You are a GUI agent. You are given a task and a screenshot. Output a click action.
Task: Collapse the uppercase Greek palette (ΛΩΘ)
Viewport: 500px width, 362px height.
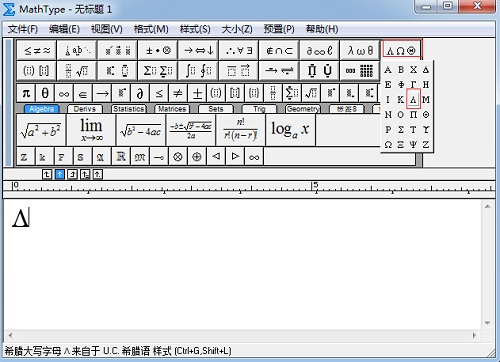(401, 50)
